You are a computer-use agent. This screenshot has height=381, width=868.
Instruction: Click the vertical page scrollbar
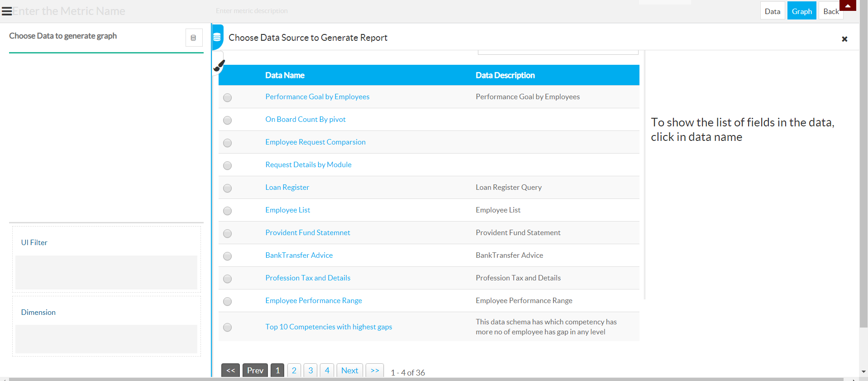point(863,163)
